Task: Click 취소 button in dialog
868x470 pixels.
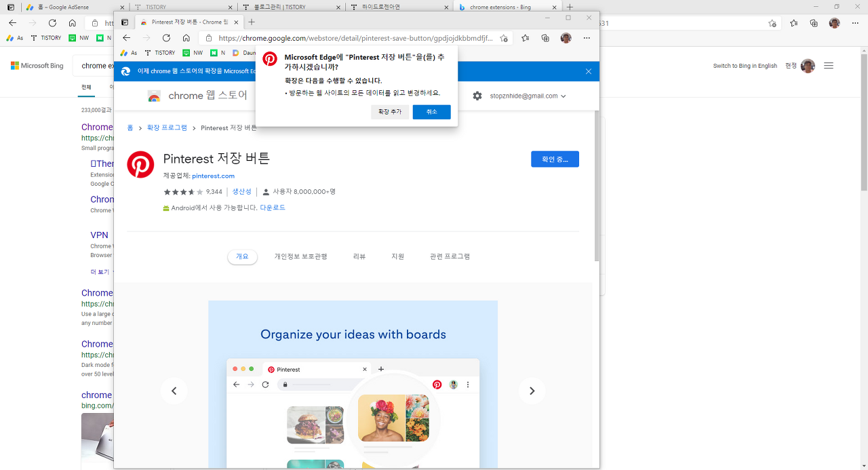Action: pos(432,112)
